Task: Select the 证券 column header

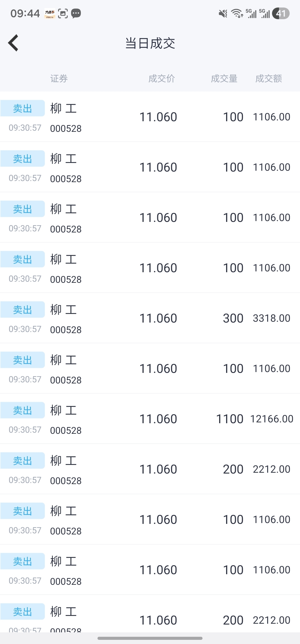Action: 59,79
